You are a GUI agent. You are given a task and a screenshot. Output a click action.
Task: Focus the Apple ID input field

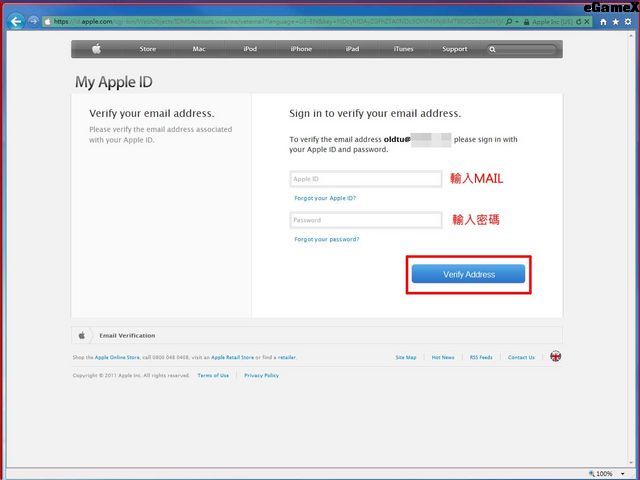pyautogui.click(x=366, y=179)
